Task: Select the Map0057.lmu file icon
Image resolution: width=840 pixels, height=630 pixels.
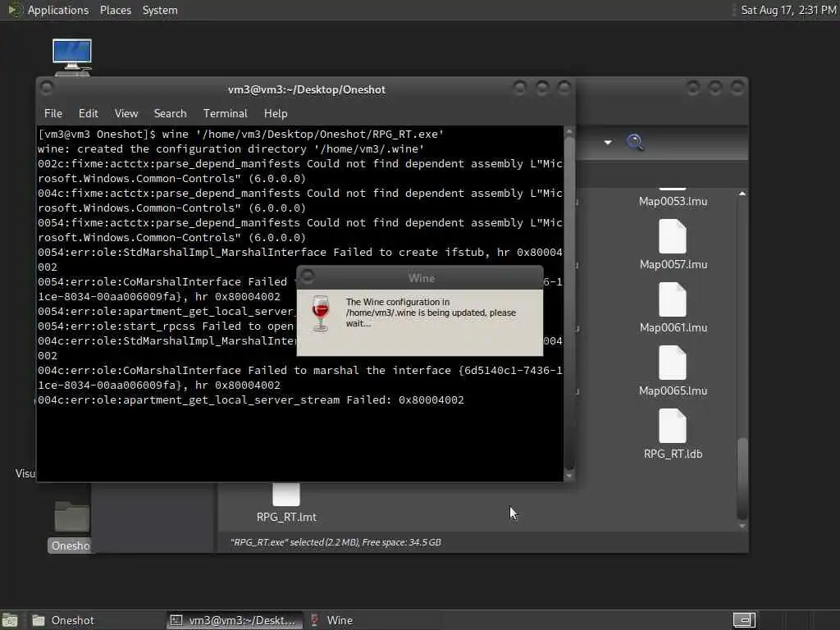Action: click(x=673, y=236)
